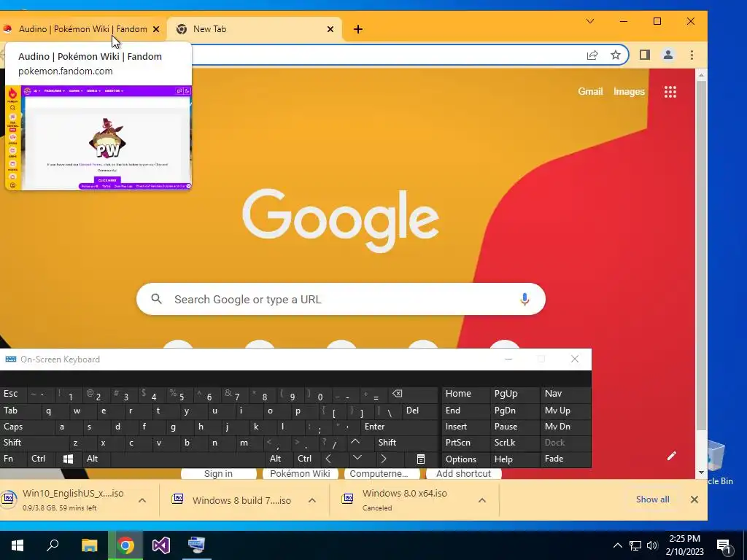
Task: Toggle left Ctrl key on On-Screen Keyboard
Action: coord(41,459)
